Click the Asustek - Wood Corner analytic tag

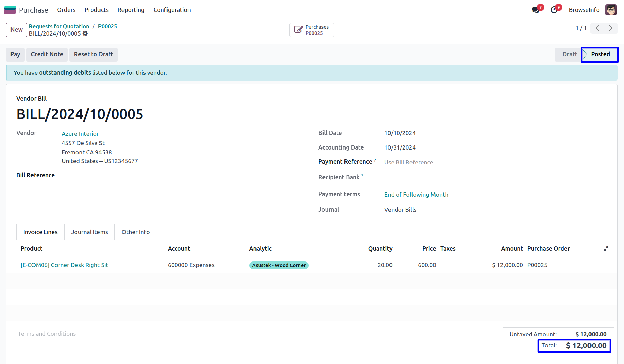(x=278, y=265)
